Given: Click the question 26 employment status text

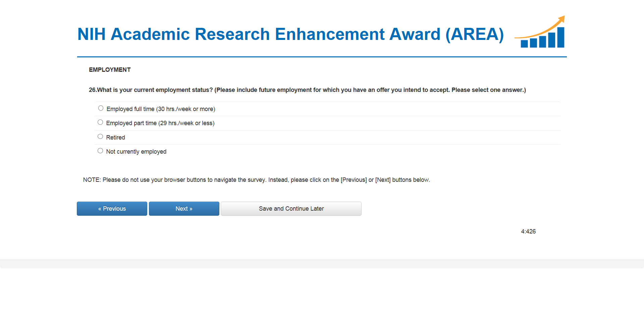Looking at the screenshot, I should (x=307, y=90).
